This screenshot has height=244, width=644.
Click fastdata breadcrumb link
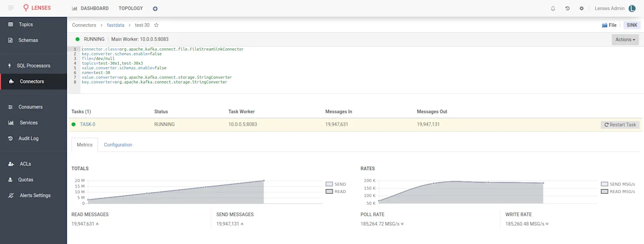116,25
